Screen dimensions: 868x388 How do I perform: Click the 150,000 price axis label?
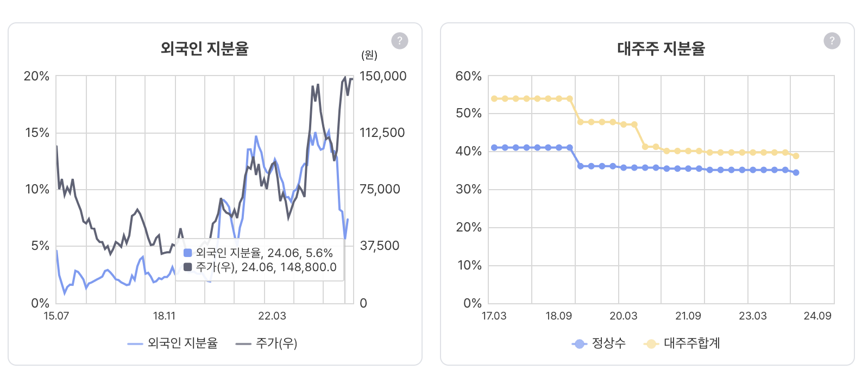(x=383, y=76)
